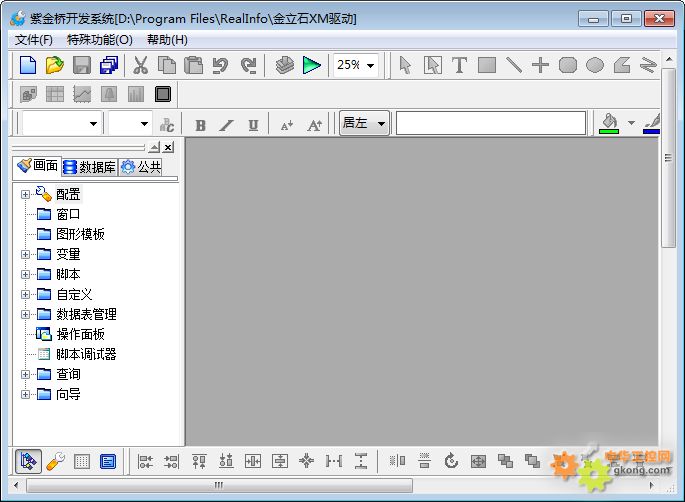Click the green fill color bucket
Image resolution: width=685 pixels, height=502 pixels.
tap(608, 122)
